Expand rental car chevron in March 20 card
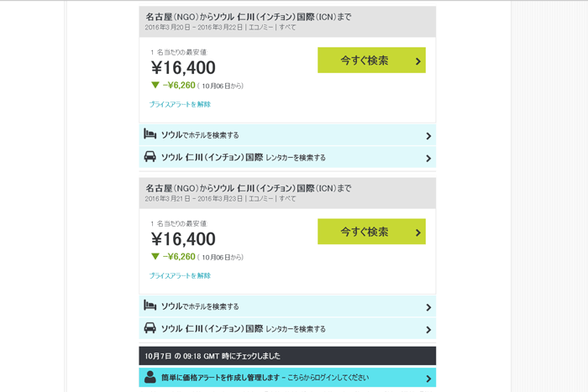588x392 pixels. tap(428, 158)
